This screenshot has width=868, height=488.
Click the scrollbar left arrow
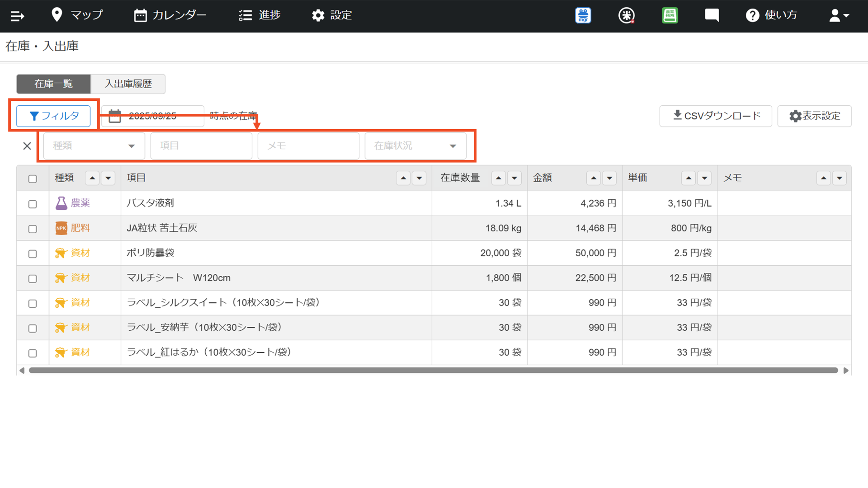click(22, 371)
